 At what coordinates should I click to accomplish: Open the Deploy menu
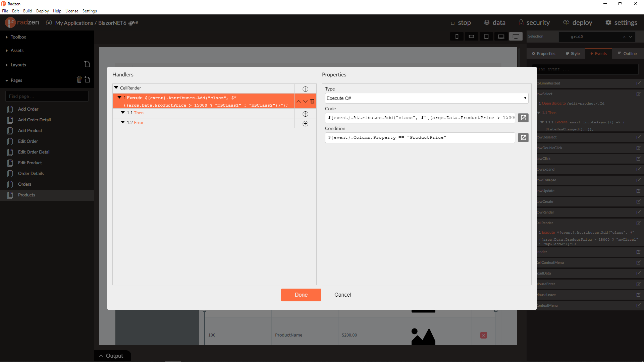[x=42, y=11]
